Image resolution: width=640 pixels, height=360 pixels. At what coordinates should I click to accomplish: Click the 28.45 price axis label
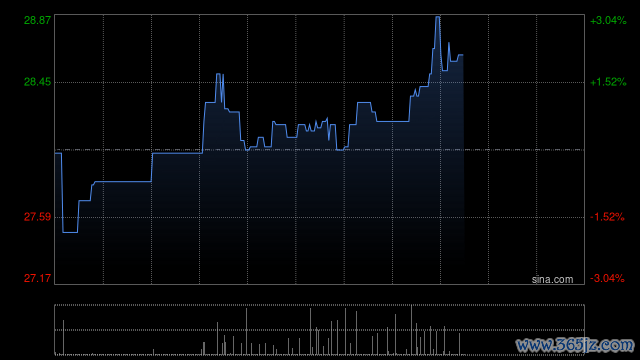[x=38, y=82]
